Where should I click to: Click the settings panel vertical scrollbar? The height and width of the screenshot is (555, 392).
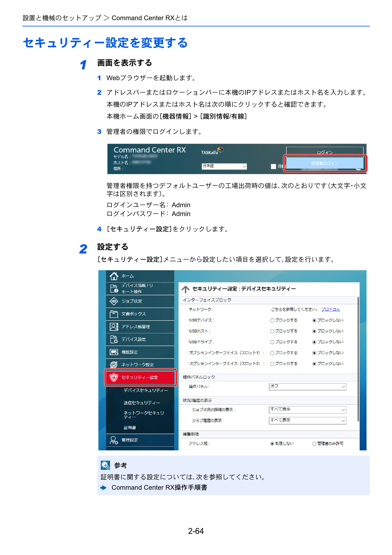point(358,359)
